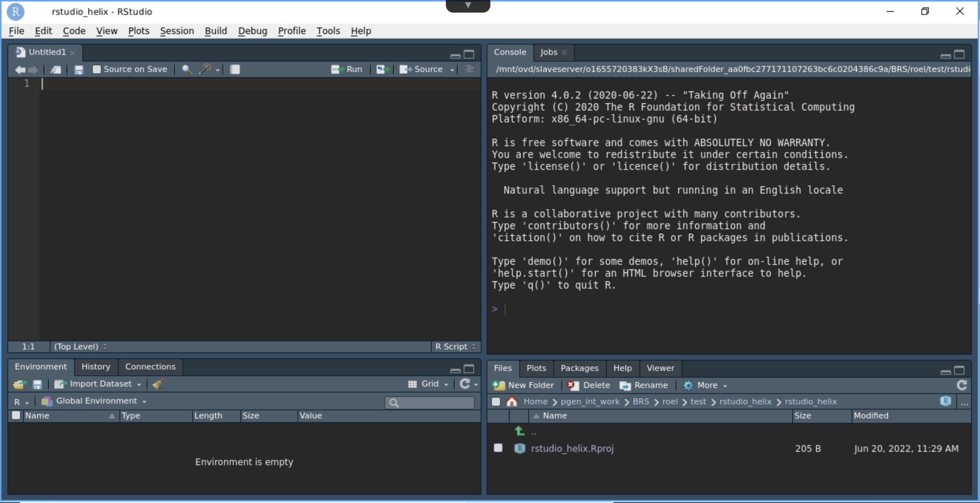Go back to previous source location arrow
Viewport: 980px width, 503px height.
click(x=20, y=70)
